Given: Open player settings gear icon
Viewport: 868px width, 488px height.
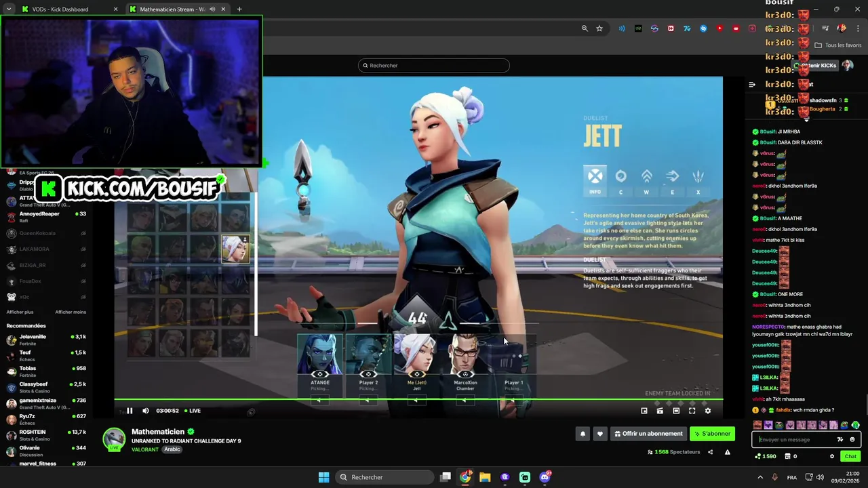Looking at the screenshot, I should coord(708,411).
